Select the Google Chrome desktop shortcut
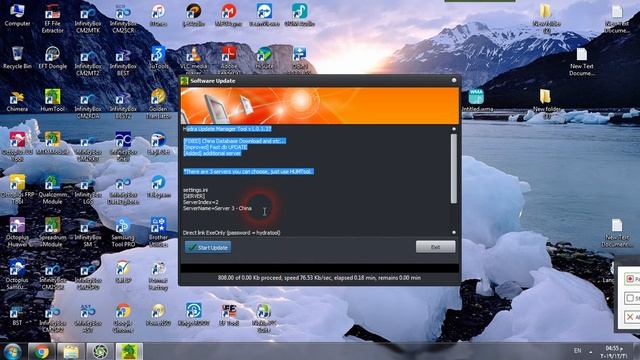 tap(123, 318)
